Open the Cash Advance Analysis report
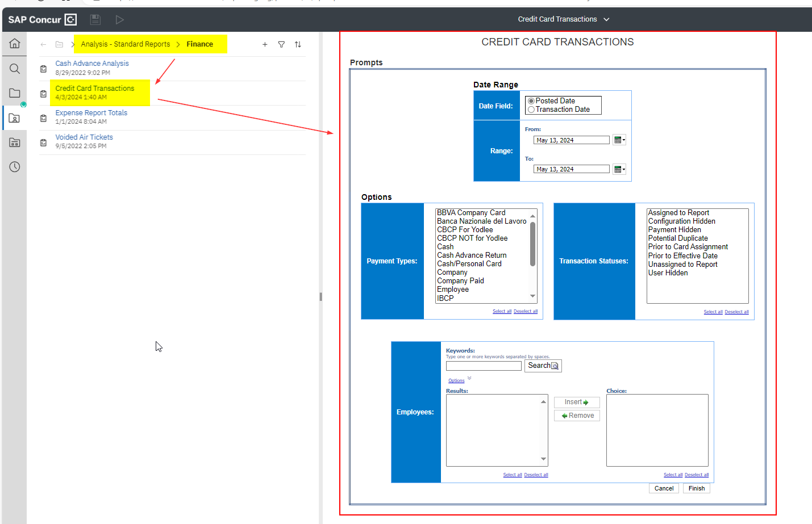 tap(92, 64)
